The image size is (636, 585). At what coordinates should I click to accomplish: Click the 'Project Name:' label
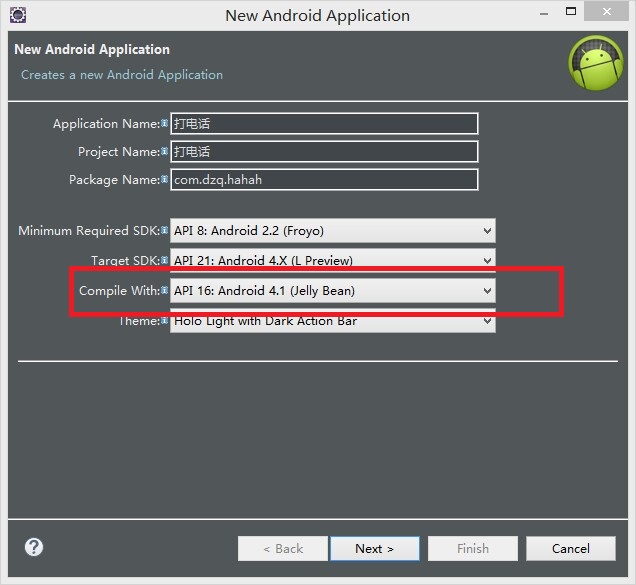tap(119, 151)
